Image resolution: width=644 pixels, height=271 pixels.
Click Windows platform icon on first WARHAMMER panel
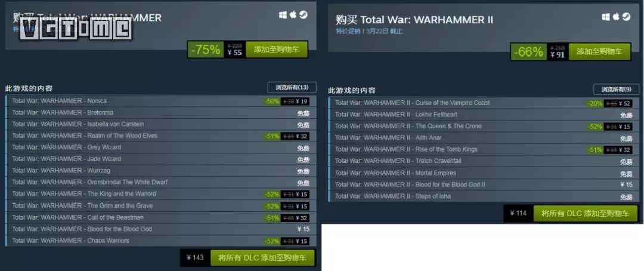(283, 15)
